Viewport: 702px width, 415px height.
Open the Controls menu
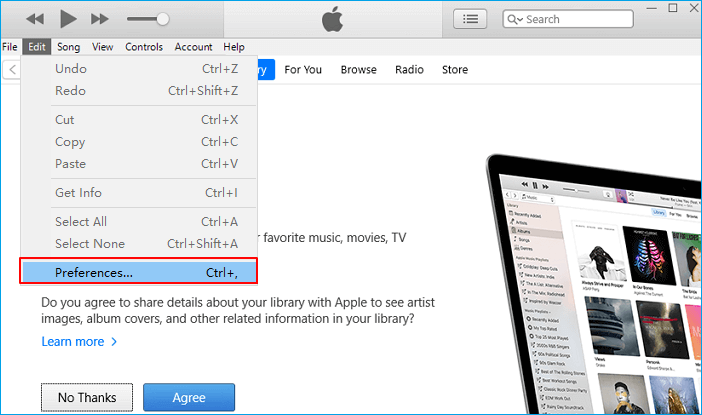point(144,47)
